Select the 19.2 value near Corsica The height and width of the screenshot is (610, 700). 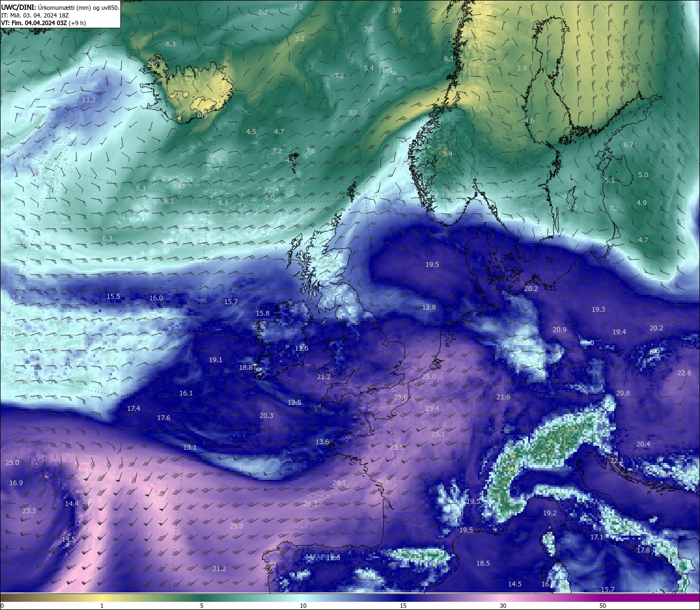550,513
